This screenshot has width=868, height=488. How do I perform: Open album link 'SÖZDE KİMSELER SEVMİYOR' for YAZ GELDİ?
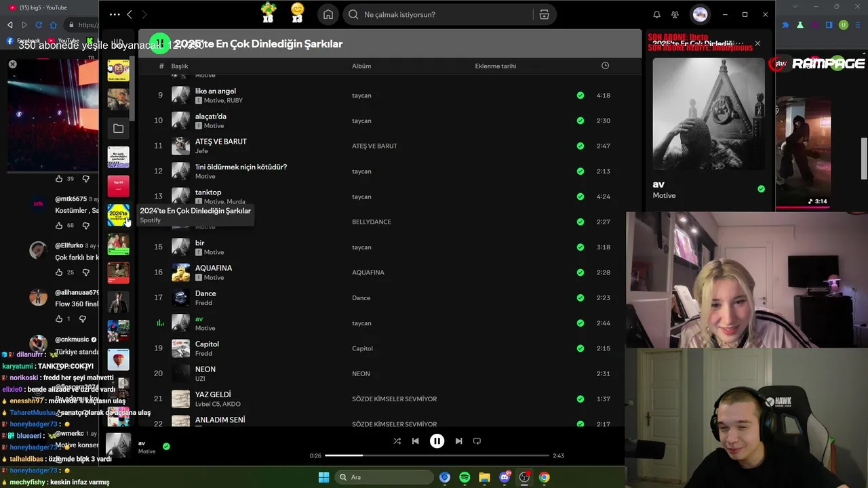(x=394, y=399)
